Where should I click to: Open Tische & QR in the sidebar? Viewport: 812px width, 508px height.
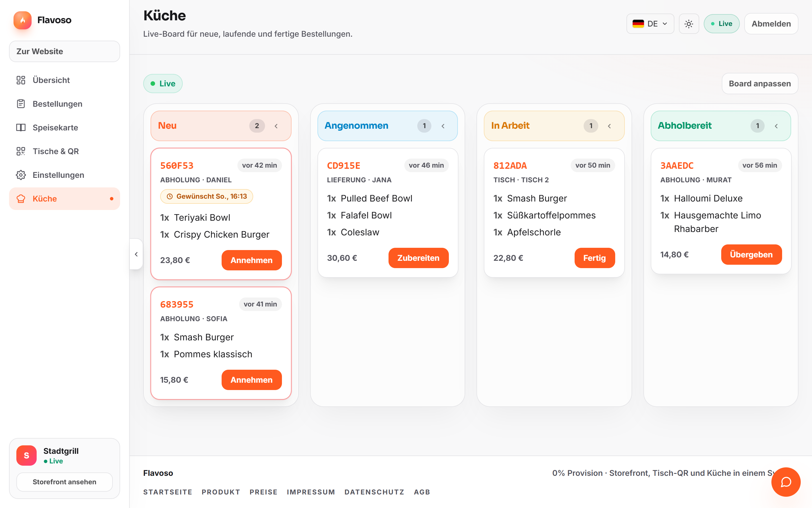pyautogui.click(x=64, y=151)
